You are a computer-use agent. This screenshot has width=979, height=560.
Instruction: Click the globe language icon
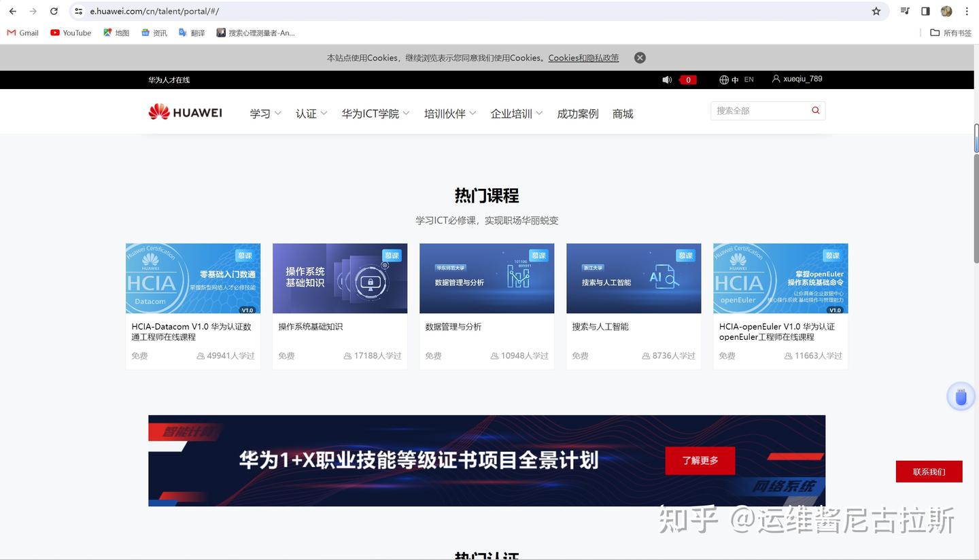pos(723,80)
